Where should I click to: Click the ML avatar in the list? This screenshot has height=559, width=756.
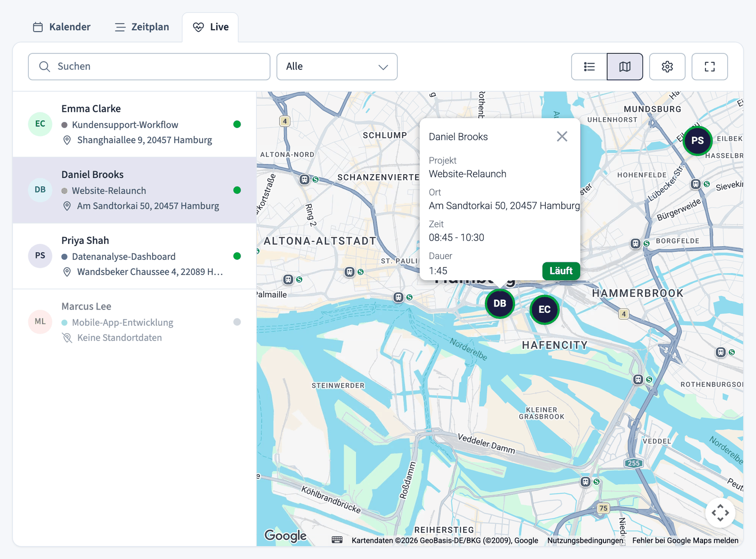(40, 322)
